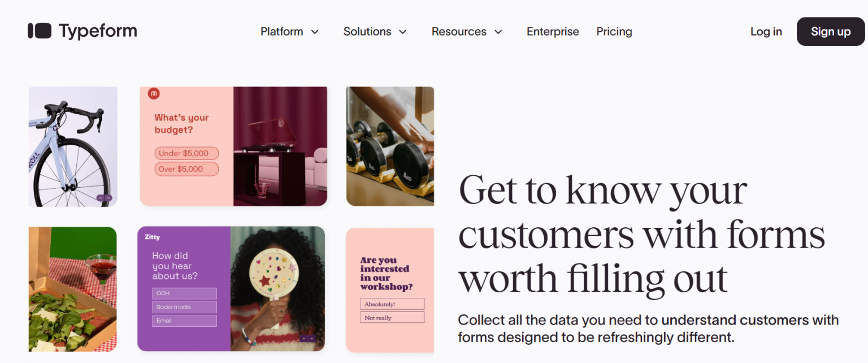Screen dimensions: 868x363
Task: Open the Pricing page
Action: tap(614, 32)
